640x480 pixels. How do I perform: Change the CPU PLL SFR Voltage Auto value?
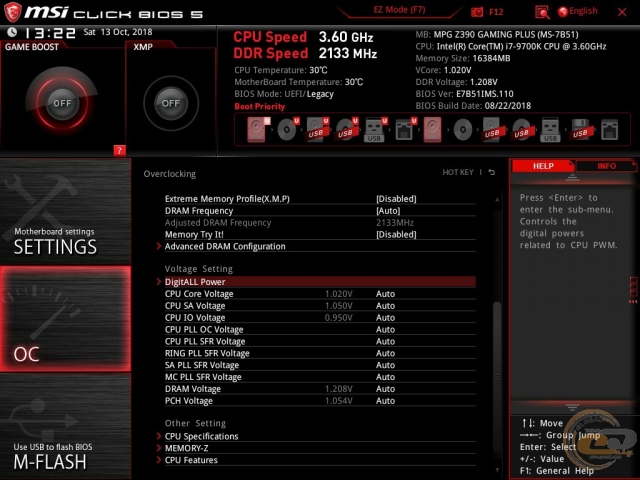[x=385, y=341]
